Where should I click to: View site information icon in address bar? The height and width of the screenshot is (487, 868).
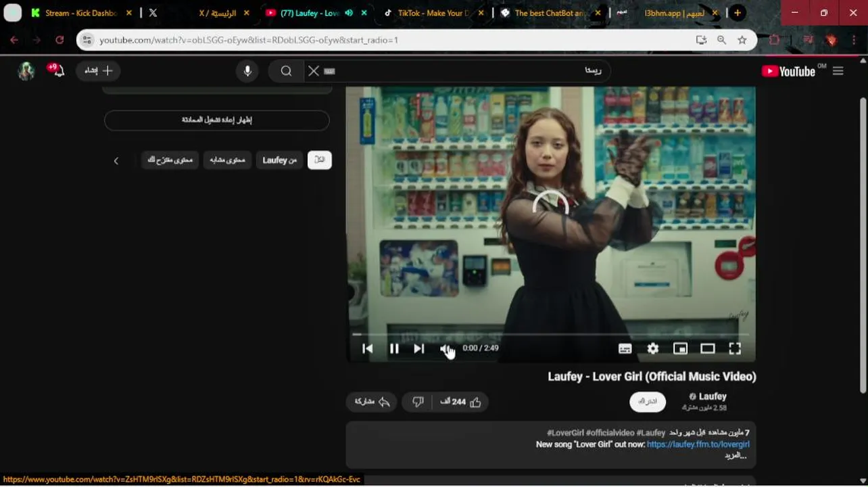click(86, 40)
